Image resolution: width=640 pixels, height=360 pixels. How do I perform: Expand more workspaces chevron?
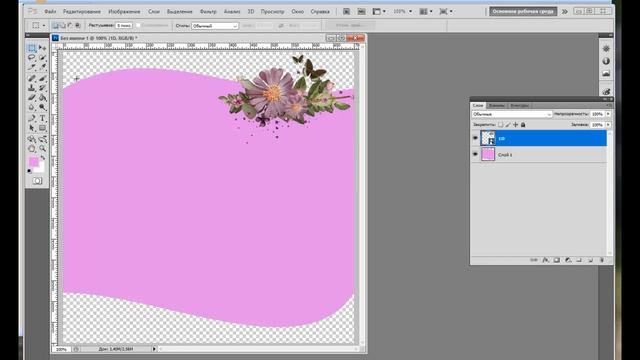[x=564, y=12]
